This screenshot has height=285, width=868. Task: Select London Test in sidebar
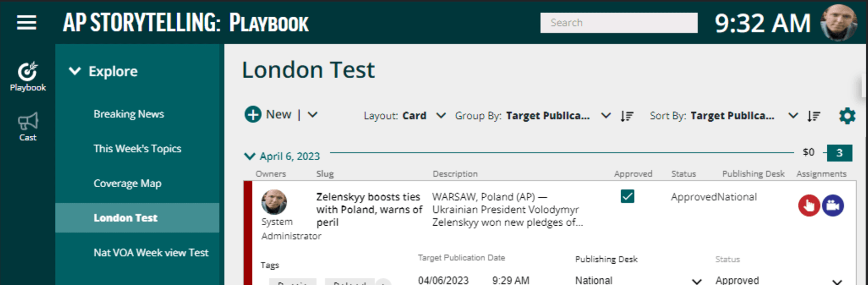[x=137, y=218]
